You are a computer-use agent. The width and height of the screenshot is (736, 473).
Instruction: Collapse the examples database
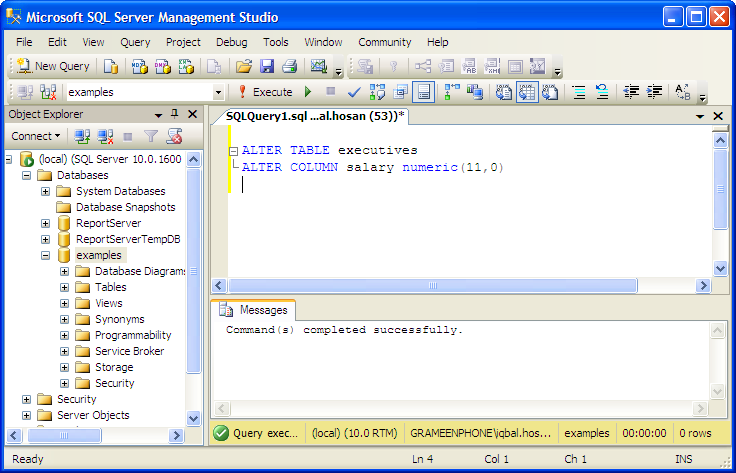point(45,255)
